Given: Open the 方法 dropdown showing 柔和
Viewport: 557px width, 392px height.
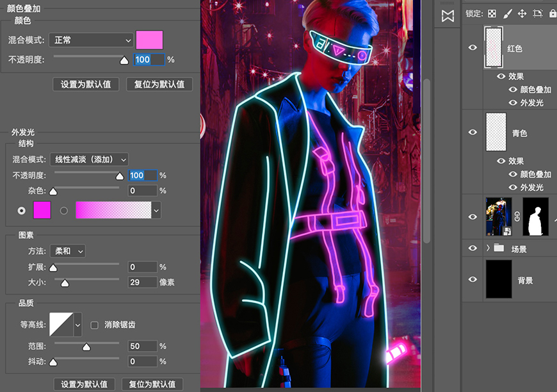Looking at the screenshot, I should (x=67, y=251).
